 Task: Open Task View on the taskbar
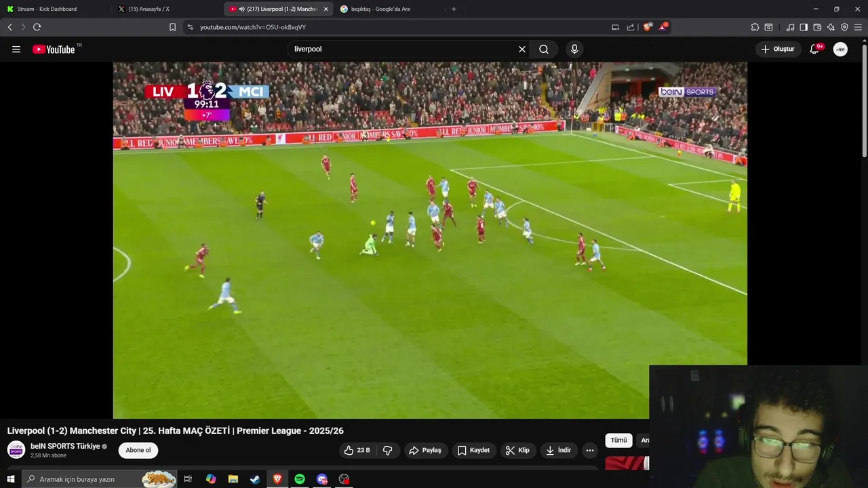188,479
